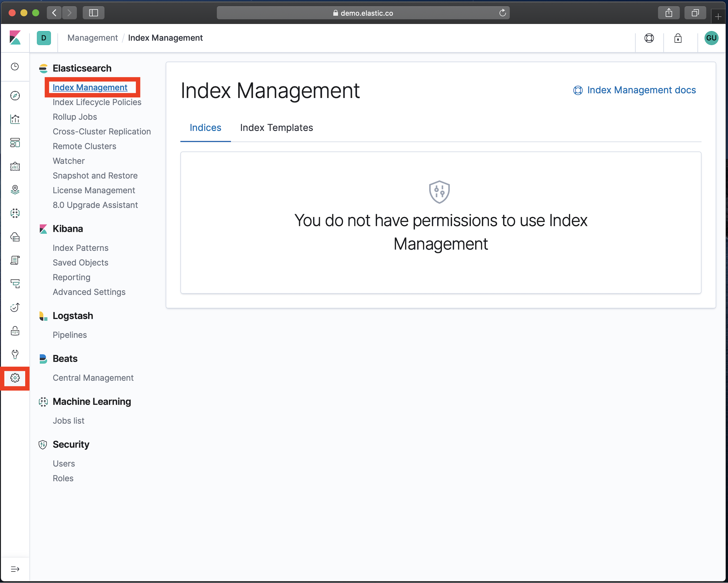Expand the left navigation sidebar

[x=15, y=569]
